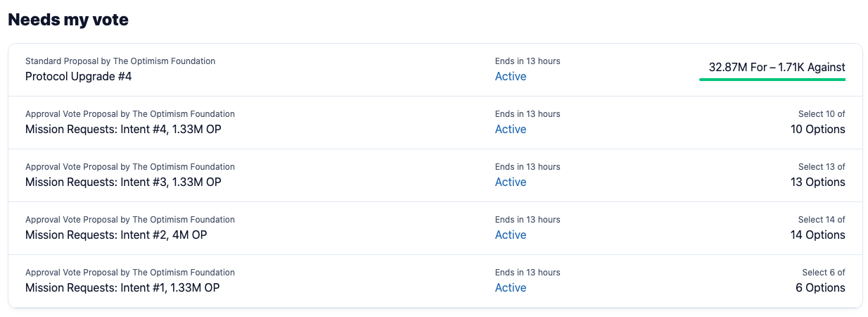Click the green For/Against vote progress bar
Screen dimensions: 868x317
click(x=772, y=80)
